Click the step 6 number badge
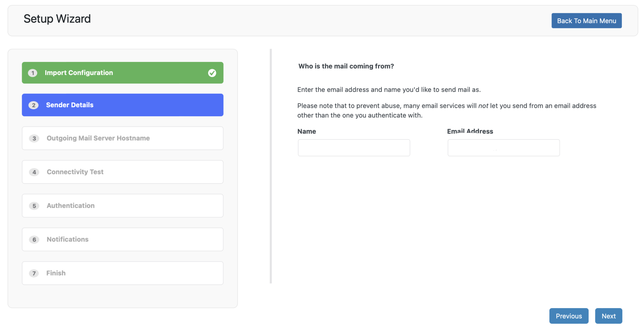Screen dimensions: 644x327 tap(34, 240)
